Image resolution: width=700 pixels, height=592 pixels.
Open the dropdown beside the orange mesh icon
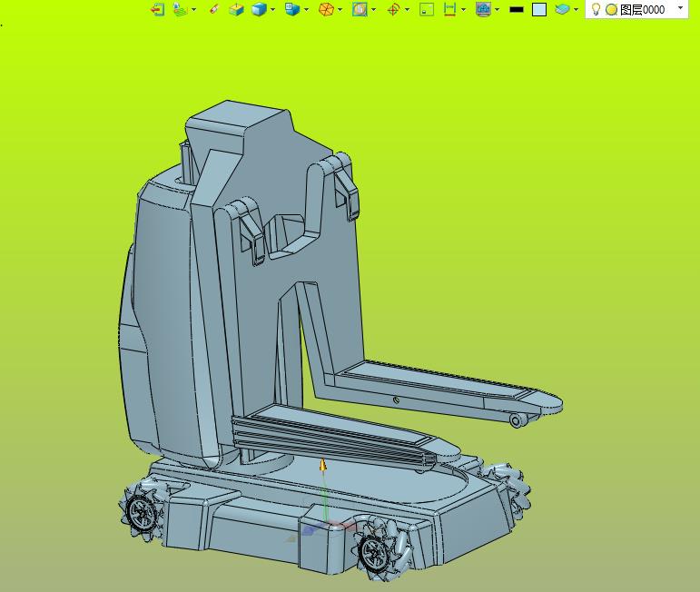pos(340,9)
